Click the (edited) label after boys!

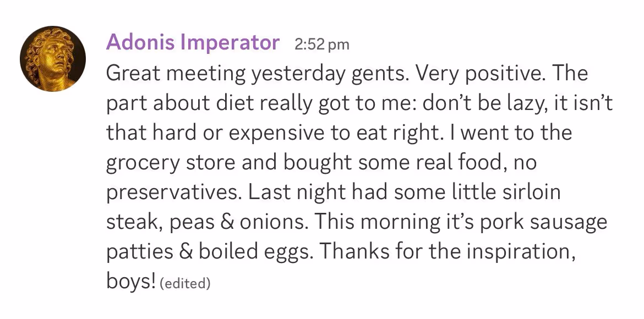point(185,283)
